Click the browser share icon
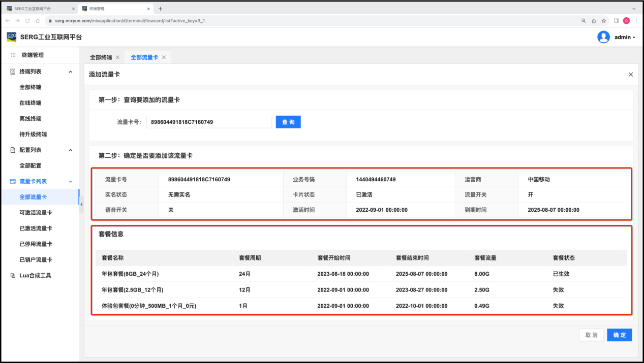The image size is (644, 363). point(594,21)
